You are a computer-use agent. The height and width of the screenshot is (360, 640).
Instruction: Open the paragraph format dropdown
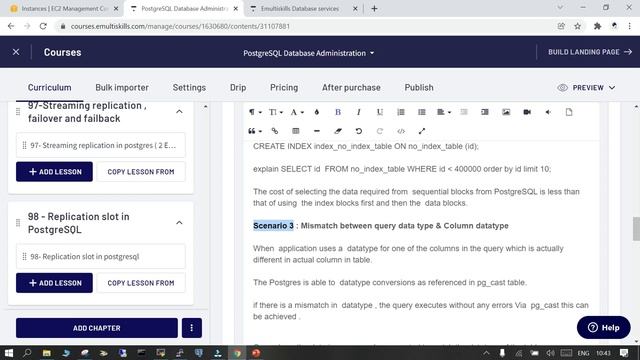pyautogui.click(x=255, y=112)
